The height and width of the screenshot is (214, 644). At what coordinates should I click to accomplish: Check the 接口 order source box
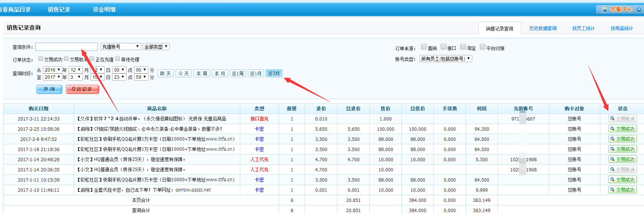[443, 47]
